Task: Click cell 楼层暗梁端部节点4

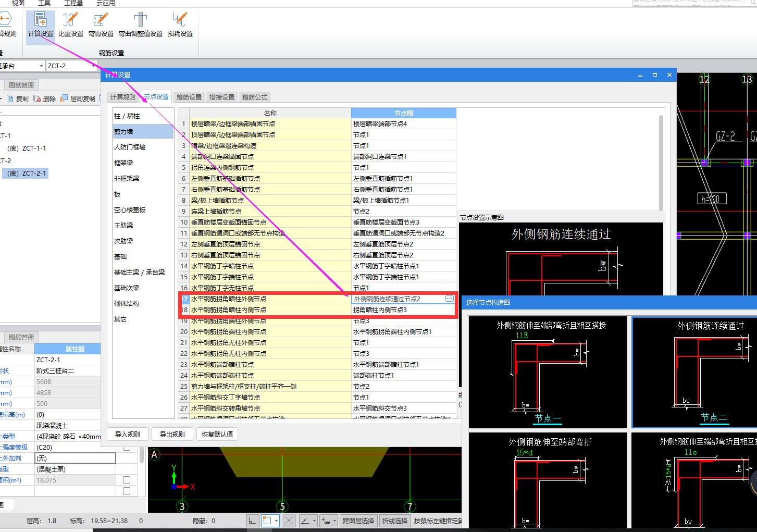Action: 404,123
